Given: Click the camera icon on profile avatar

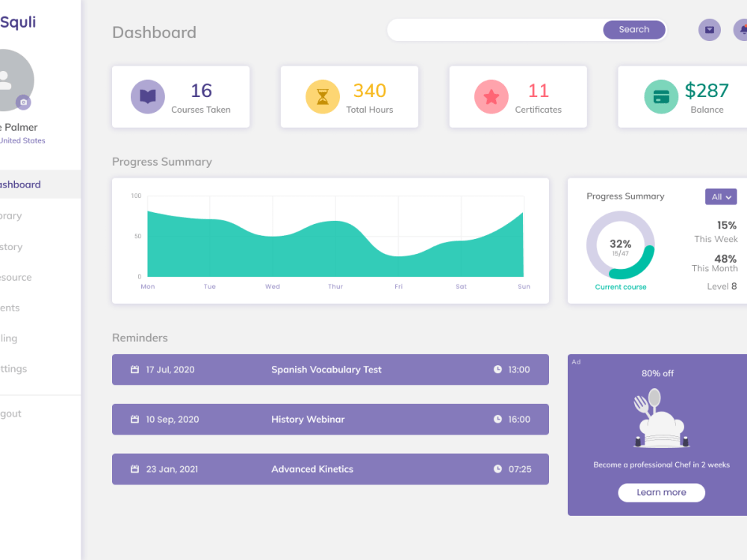Looking at the screenshot, I should (23, 102).
